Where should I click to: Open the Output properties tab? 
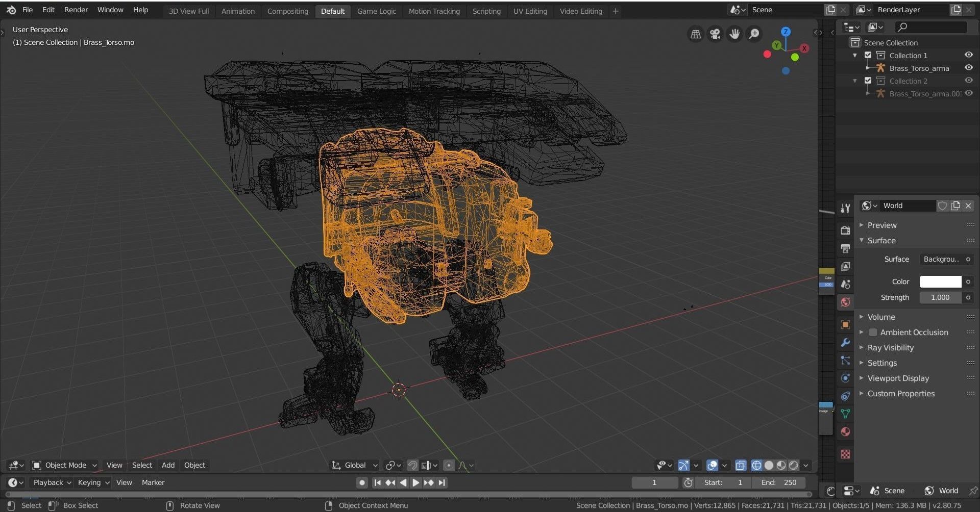(845, 248)
